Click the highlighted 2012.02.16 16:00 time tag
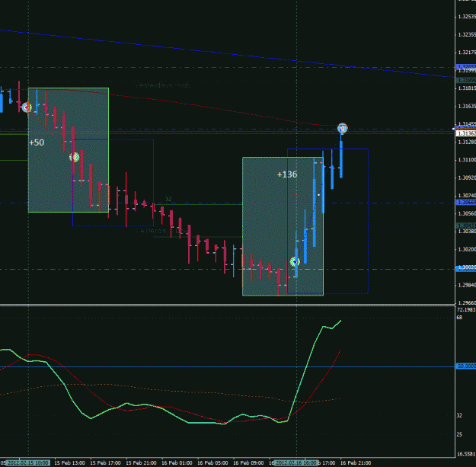The width and height of the screenshot is (476, 467). click(x=296, y=463)
